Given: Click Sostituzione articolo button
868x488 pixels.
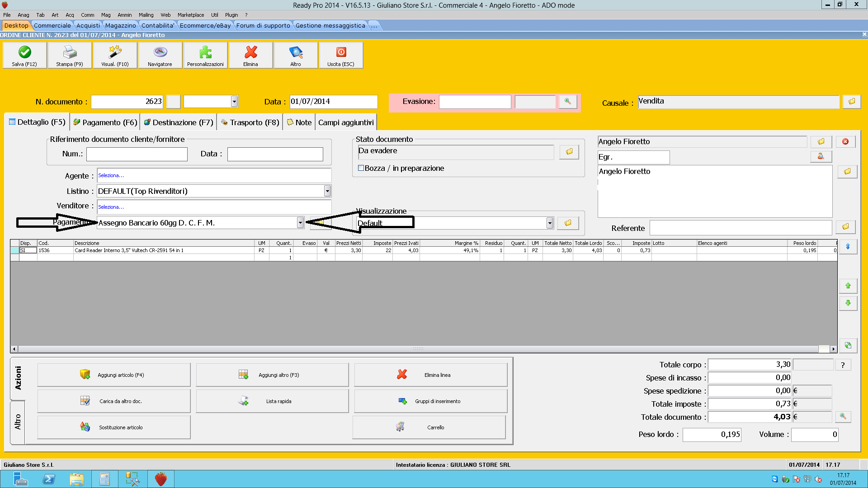Looking at the screenshot, I should pos(114,427).
